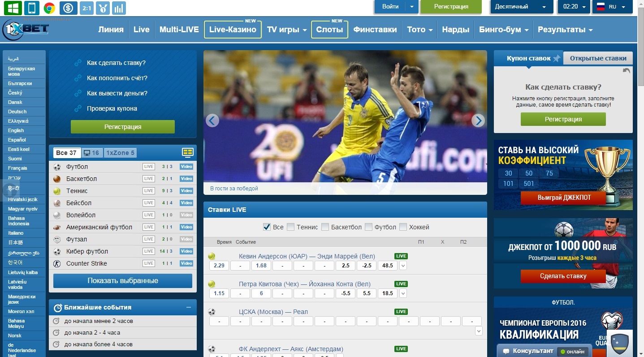
Task: Switch to Открытые ставки tab
Action: (x=598, y=58)
